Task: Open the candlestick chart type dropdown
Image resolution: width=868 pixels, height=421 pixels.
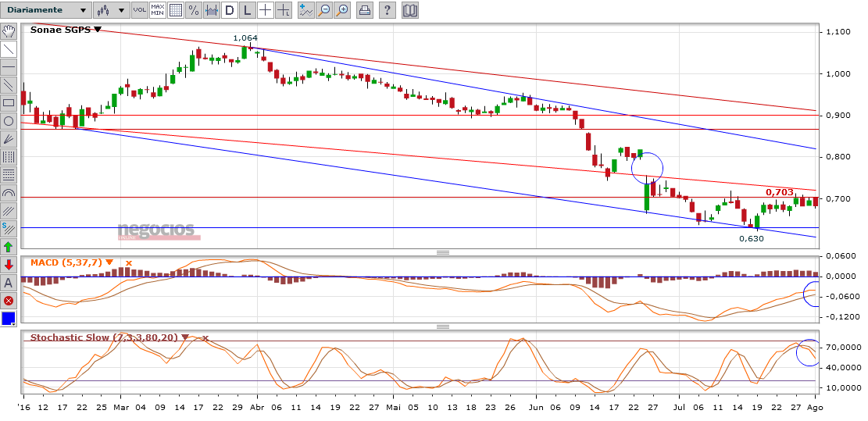Action: click(111, 10)
